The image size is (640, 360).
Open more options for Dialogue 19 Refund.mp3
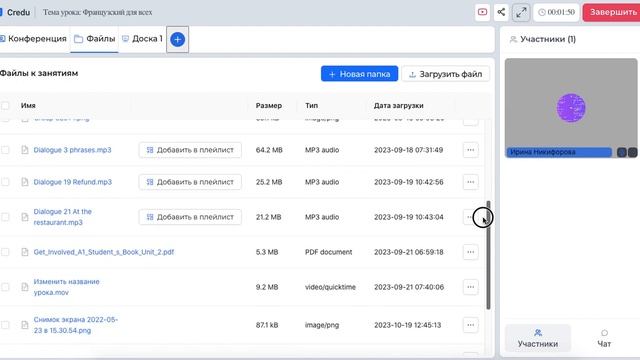[471, 182]
